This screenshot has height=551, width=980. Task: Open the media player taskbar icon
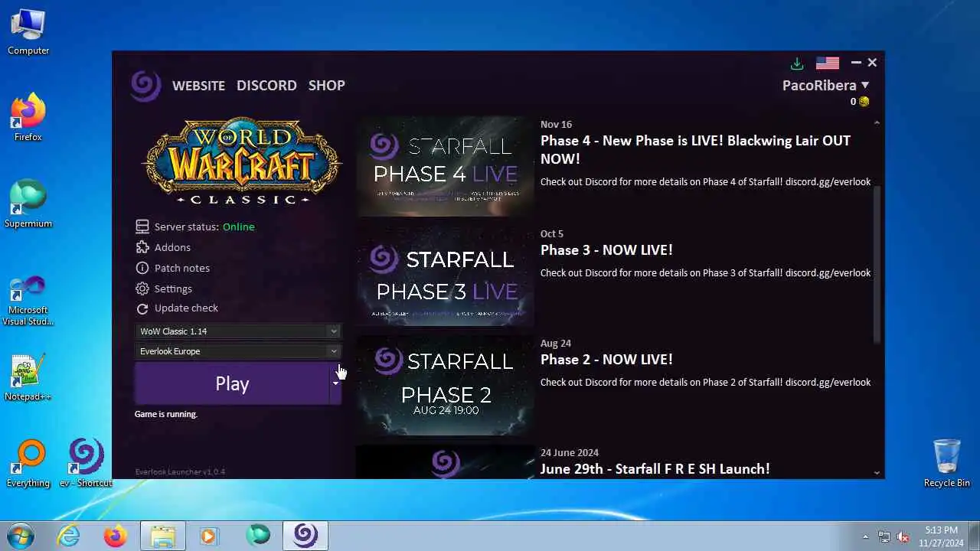208,536
